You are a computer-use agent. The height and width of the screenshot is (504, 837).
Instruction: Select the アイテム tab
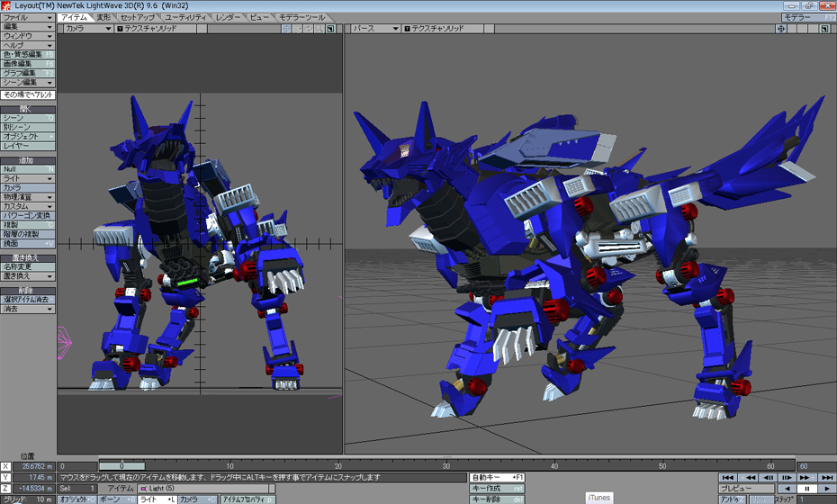(74, 18)
